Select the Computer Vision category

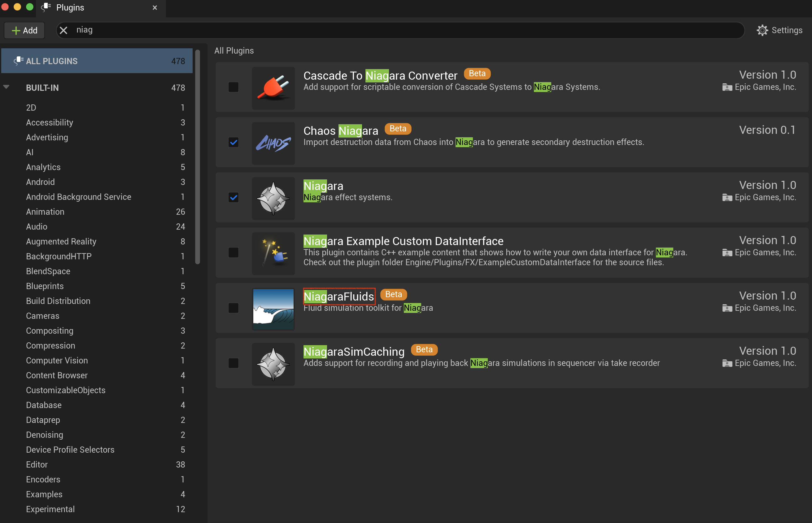(x=97, y=361)
